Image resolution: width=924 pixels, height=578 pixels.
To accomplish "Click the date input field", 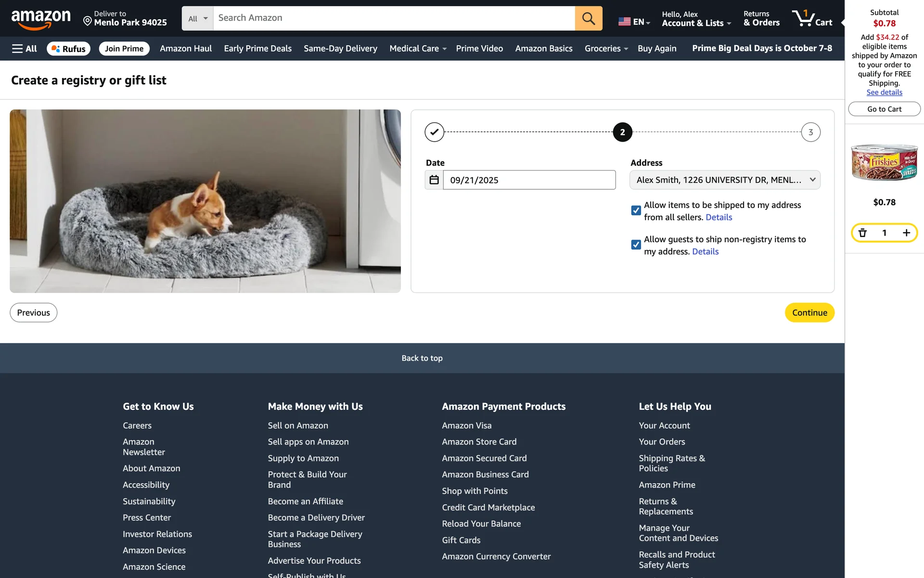I will click(x=528, y=180).
